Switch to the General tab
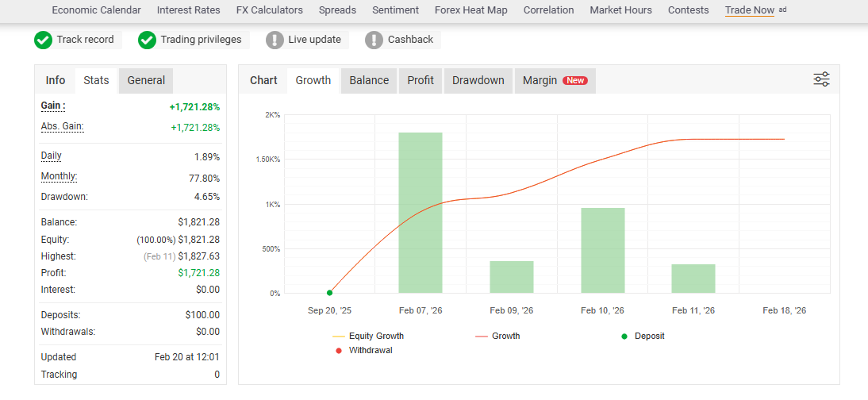The height and width of the screenshot is (400, 868). (146, 80)
